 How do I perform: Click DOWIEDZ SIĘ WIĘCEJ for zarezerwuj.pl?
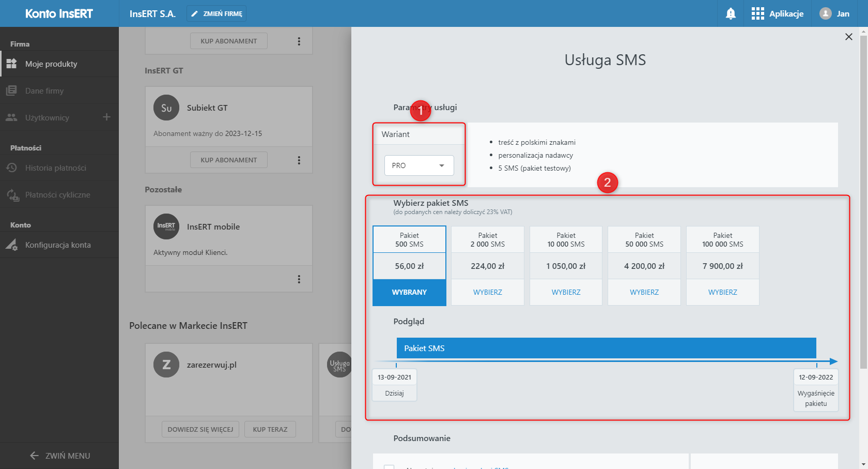click(200, 429)
